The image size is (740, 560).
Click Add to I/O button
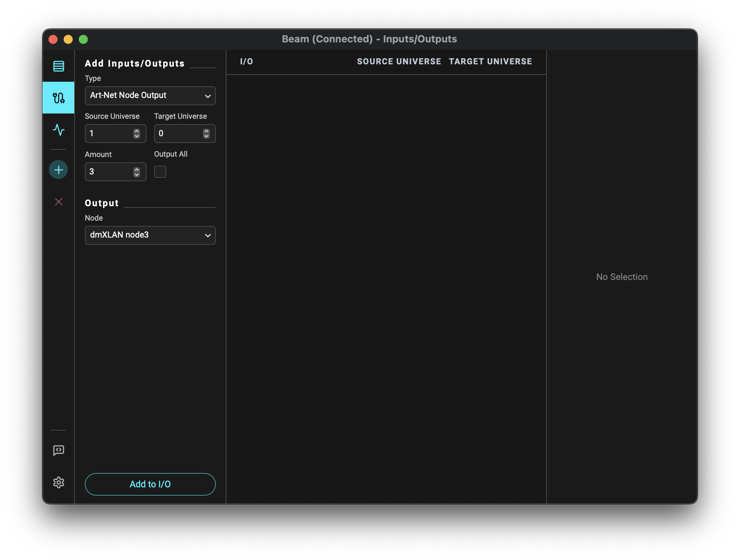pos(150,484)
